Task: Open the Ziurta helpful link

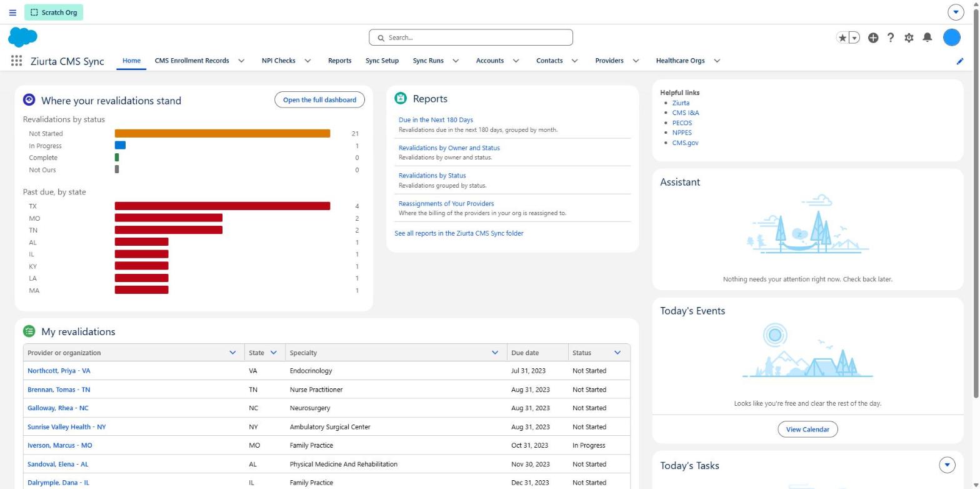Action: click(x=681, y=103)
